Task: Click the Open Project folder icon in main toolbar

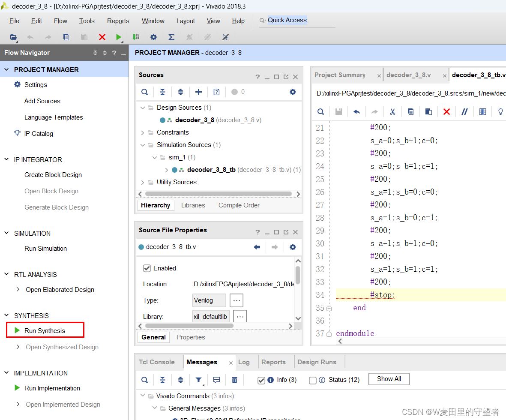Action: click(13, 37)
